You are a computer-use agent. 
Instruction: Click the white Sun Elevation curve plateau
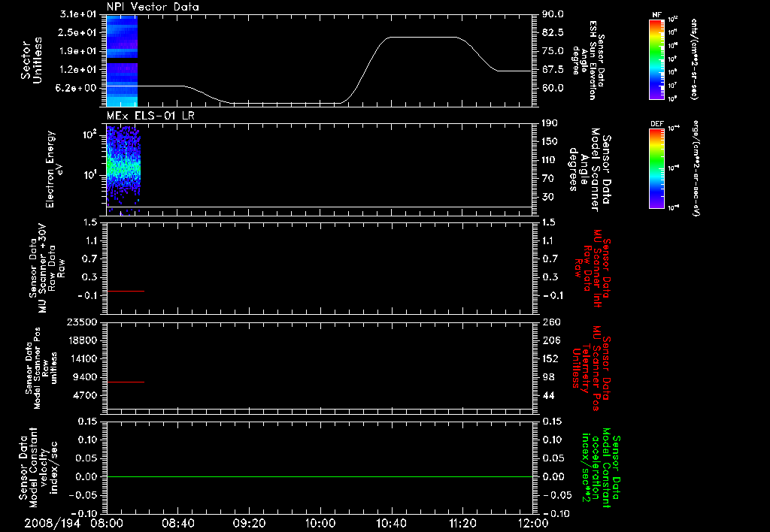pos(423,38)
